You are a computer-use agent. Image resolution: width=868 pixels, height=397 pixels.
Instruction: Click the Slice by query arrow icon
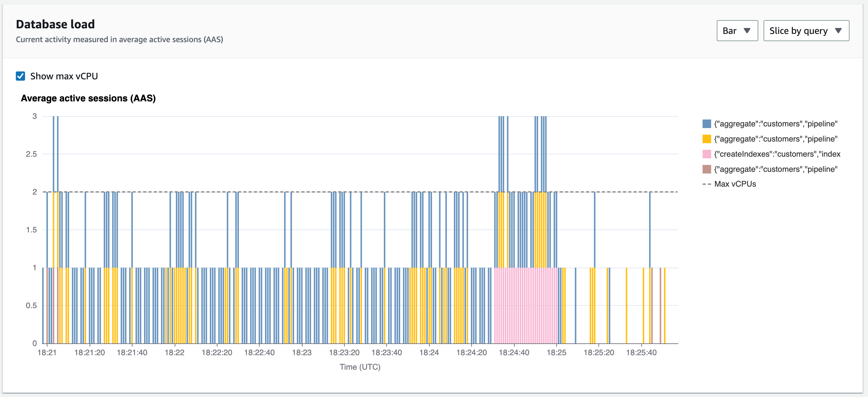point(838,31)
